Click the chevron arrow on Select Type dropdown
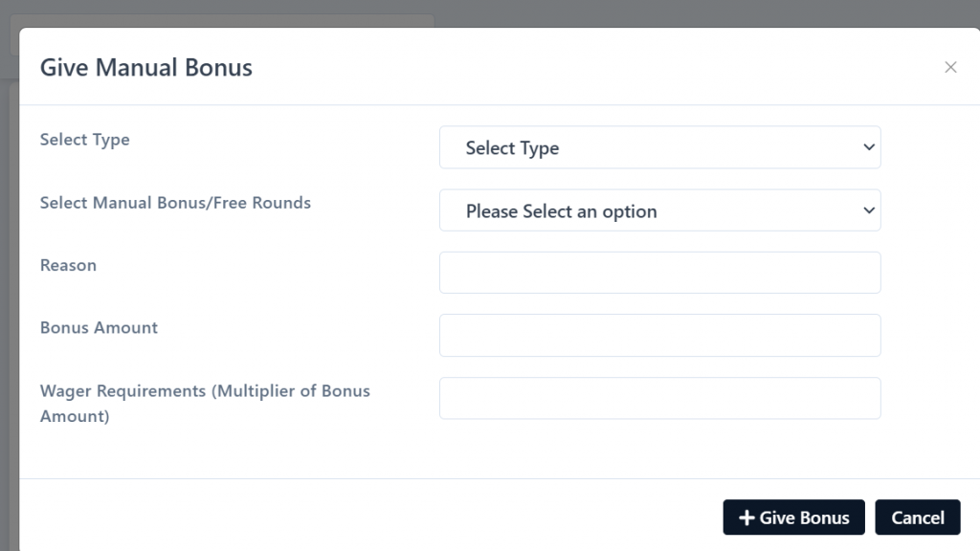The image size is (980, 551). (x=869, y=147)
